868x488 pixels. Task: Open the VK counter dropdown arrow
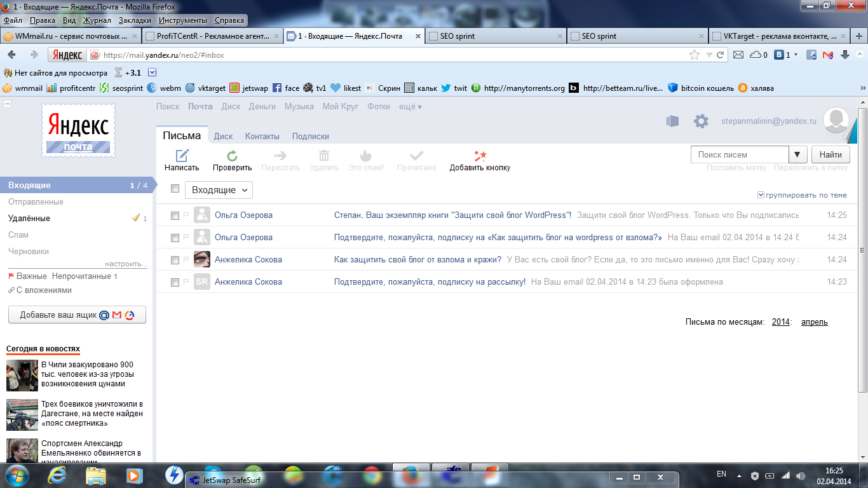[796, 55]
